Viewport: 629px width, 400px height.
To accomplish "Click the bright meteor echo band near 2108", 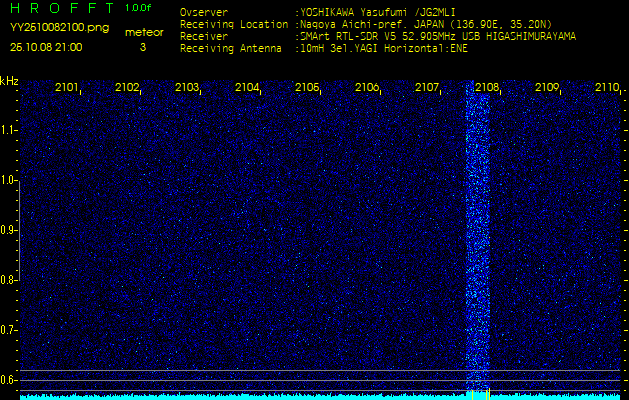I will click(x=477, y=237).
